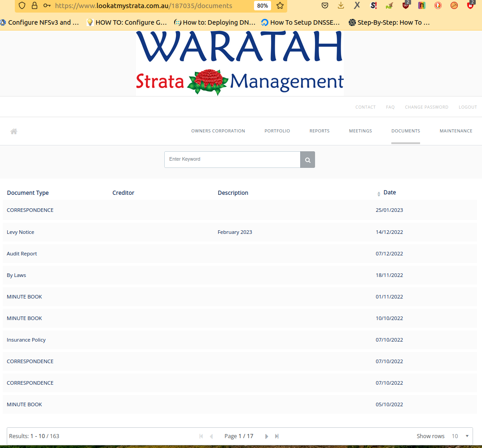Viewport: 482px width, 448px height.
Task: Open the pdf extension icon
Action: point(390,5)
